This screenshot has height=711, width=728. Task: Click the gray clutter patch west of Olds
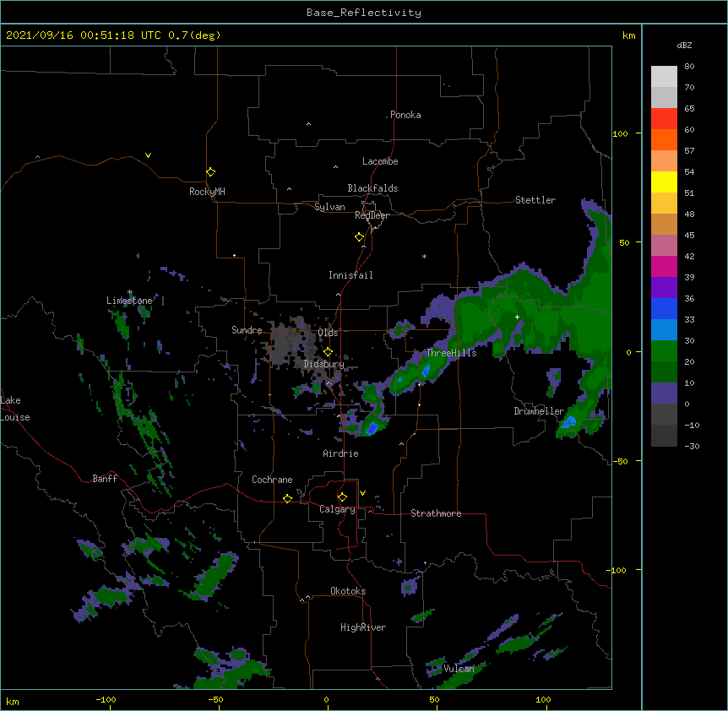click(x=291, y=343)
